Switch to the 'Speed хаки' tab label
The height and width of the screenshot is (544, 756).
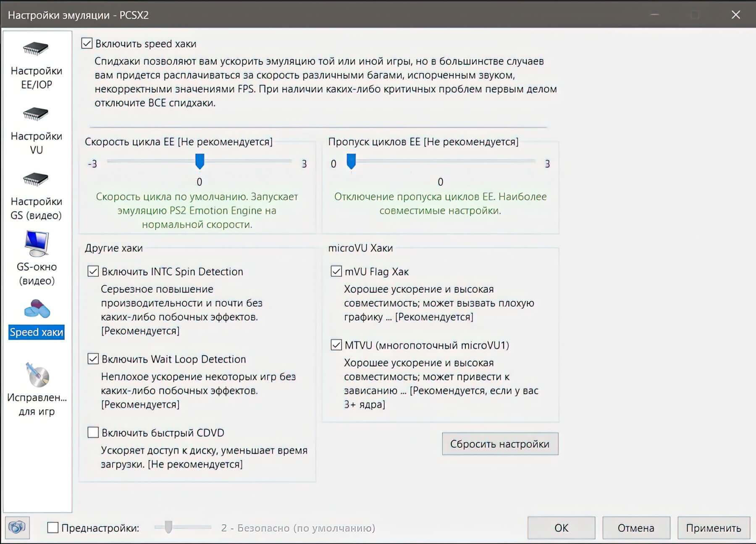coord(37,332)
